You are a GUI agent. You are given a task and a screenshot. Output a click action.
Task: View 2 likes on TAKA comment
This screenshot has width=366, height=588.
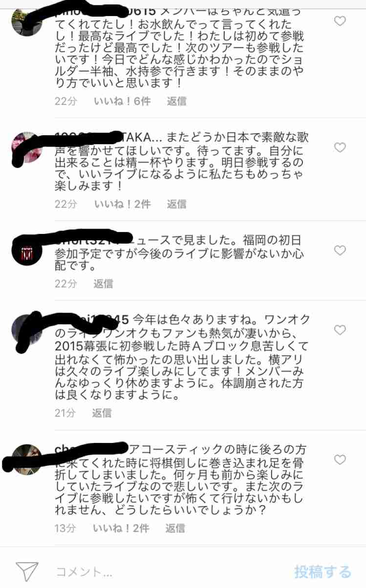pyautogui.click(x=122, y=204)
